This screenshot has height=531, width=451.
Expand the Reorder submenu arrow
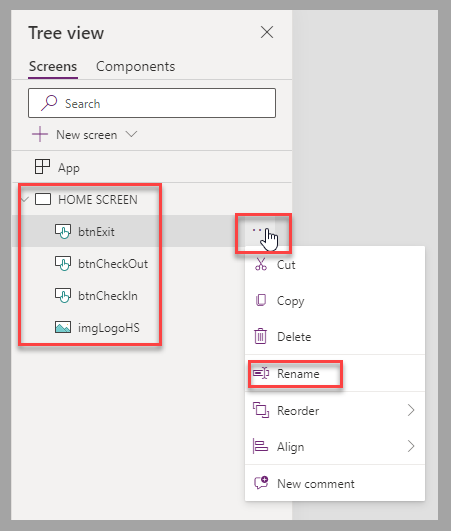click(411, 410)
